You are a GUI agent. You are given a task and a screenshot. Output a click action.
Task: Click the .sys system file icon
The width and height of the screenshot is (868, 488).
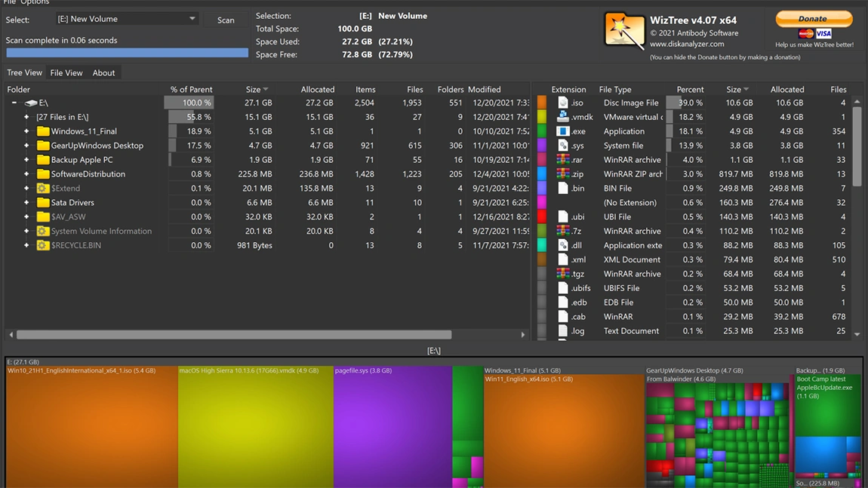[563, 146]
